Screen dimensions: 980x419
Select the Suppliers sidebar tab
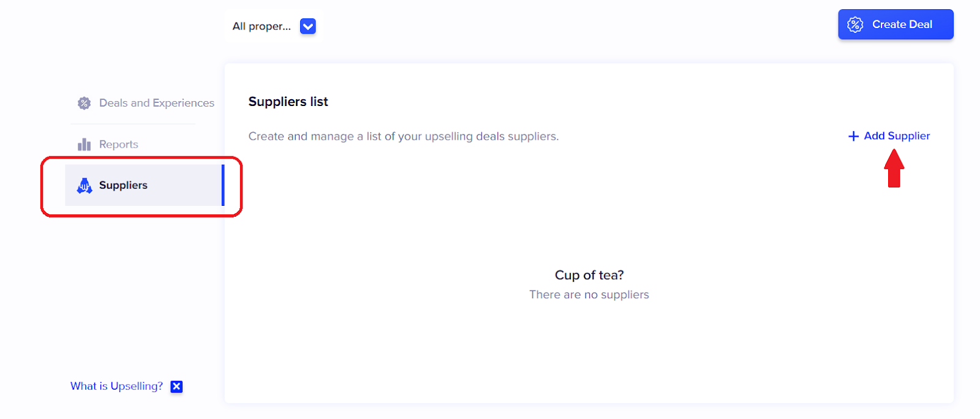(x=123, y=186)
